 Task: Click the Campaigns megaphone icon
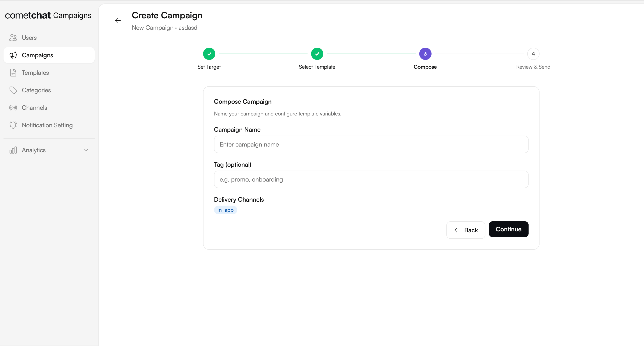[x=13, y=55]
